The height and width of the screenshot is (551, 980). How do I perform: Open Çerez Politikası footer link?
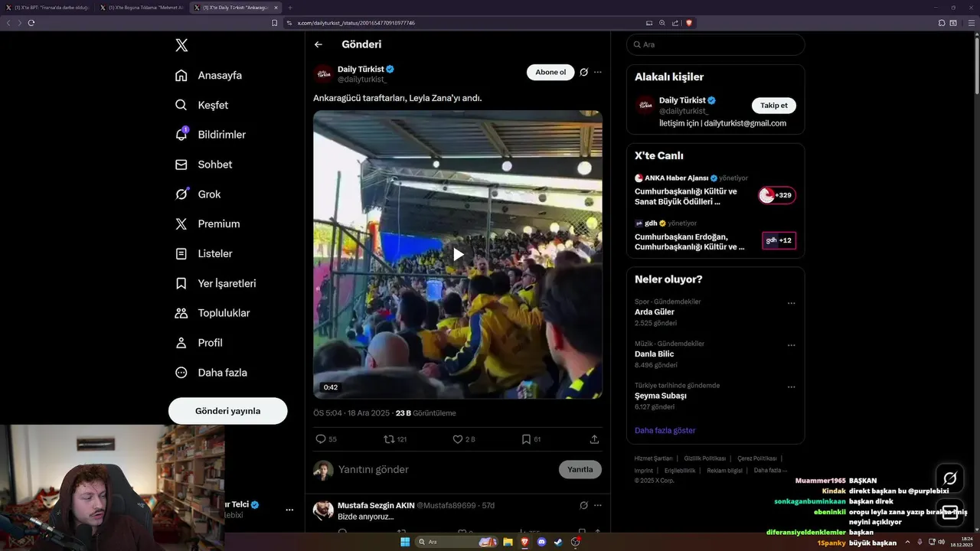point(757,458)
